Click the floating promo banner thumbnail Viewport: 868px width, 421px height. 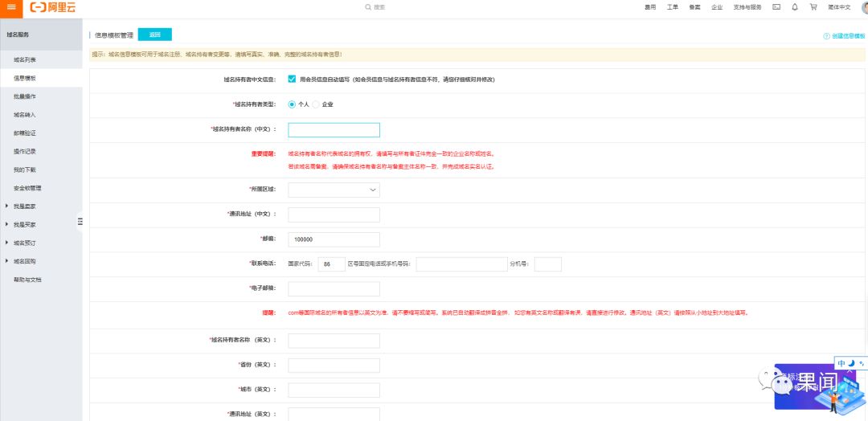[815, 387]
